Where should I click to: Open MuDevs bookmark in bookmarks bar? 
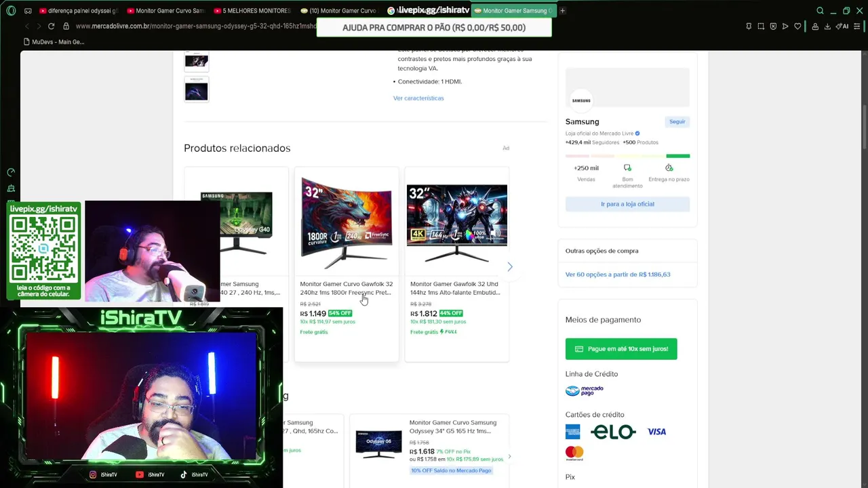54,42
